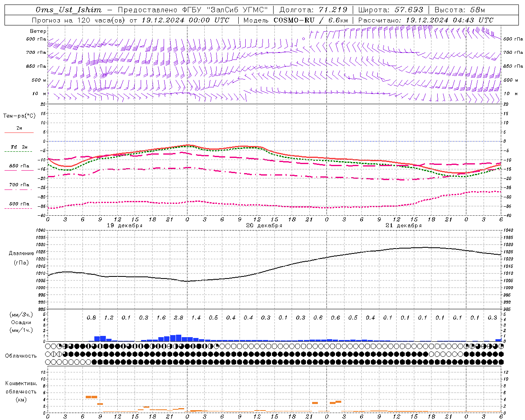Click the Ветер panel label
Viewport: 525px width, 420px height.
38,31
